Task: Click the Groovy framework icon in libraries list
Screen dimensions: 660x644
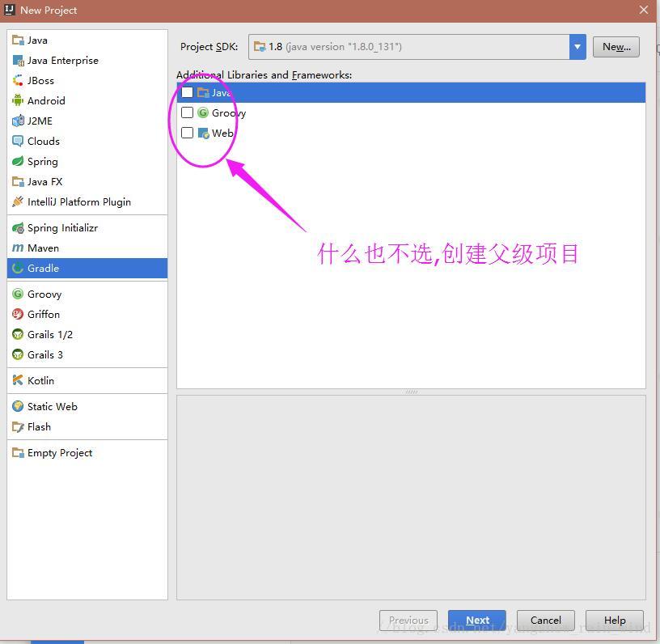Action: coord(203,112)
